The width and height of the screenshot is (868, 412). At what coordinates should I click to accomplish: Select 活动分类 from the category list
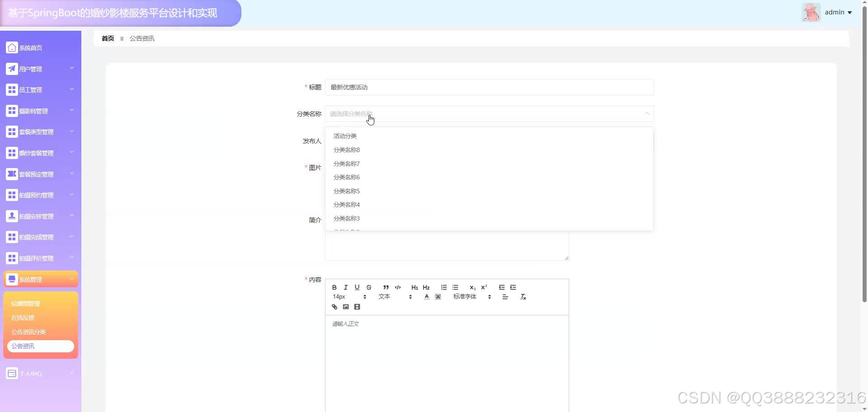click(x=345, y=136)
